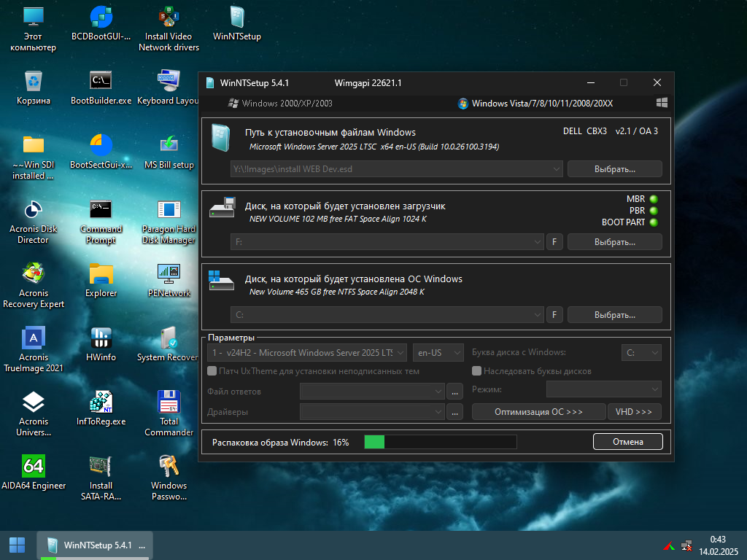Browse for drivers with ellipsis button
This screenshot has width=747, height=560.
[454, 412]
